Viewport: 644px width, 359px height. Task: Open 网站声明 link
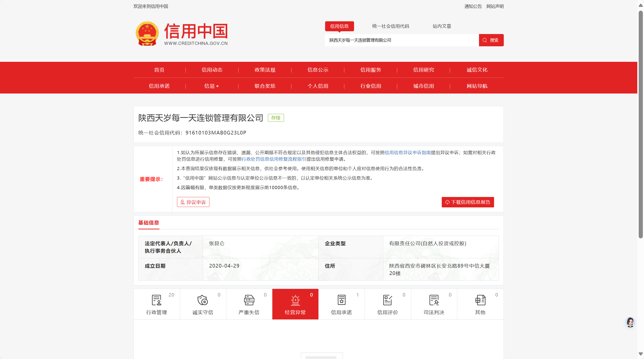(495, 6)
